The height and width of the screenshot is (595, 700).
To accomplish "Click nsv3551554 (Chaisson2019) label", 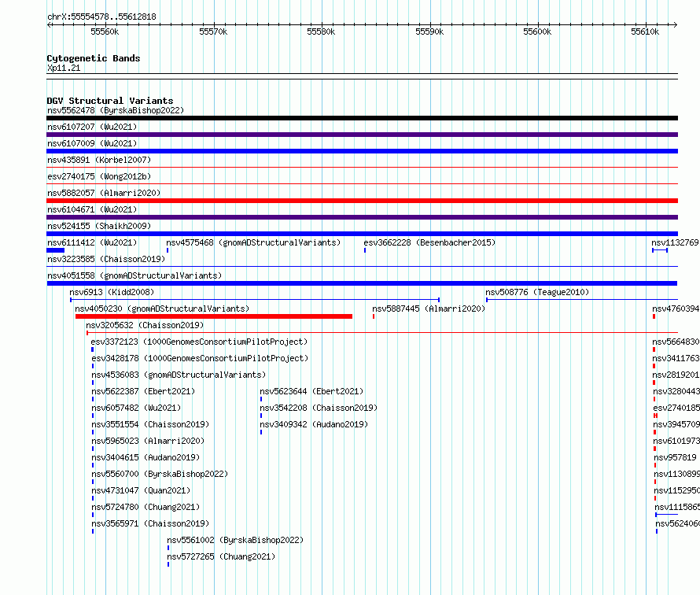I will [150, 424].
